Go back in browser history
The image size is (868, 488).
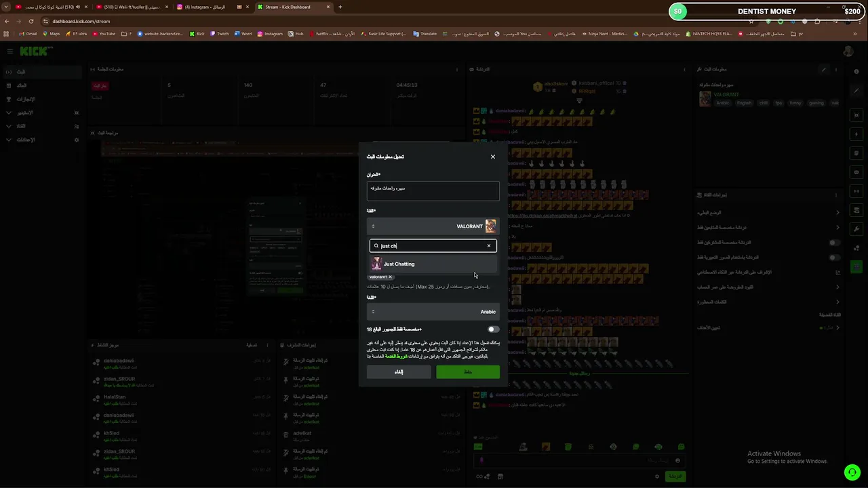pyautogui.click(x=7, y=21)
